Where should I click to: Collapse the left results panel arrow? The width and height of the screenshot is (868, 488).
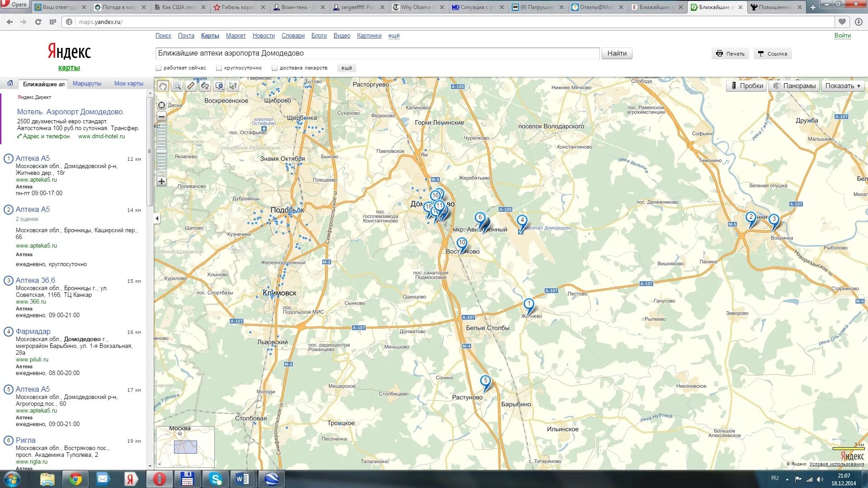click(x=157, y=219)
